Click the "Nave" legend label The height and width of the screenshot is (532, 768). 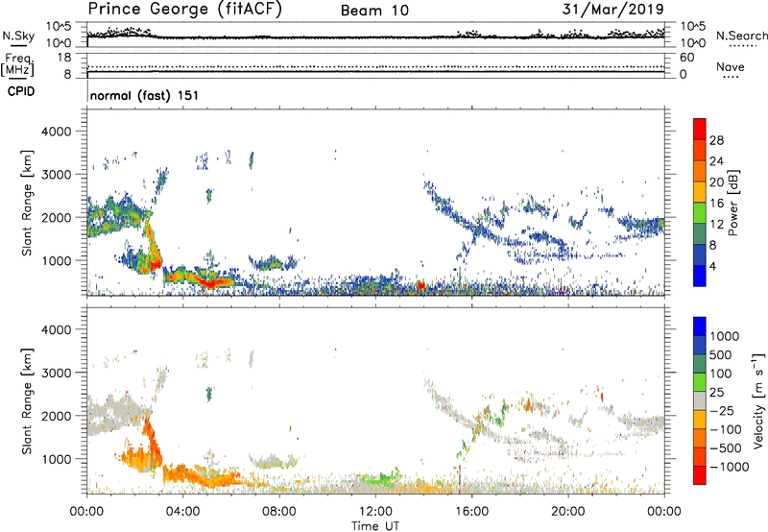click(731, 66)
